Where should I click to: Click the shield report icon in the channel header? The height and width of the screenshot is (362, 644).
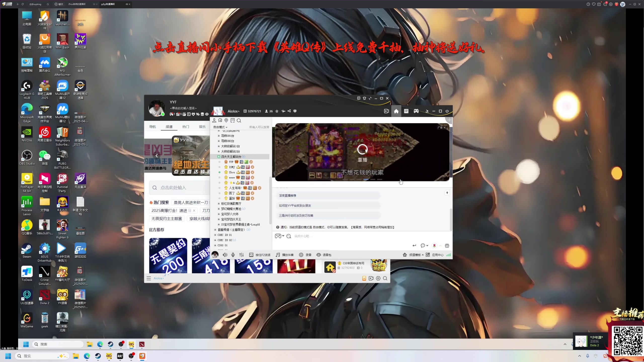[295, 111]
